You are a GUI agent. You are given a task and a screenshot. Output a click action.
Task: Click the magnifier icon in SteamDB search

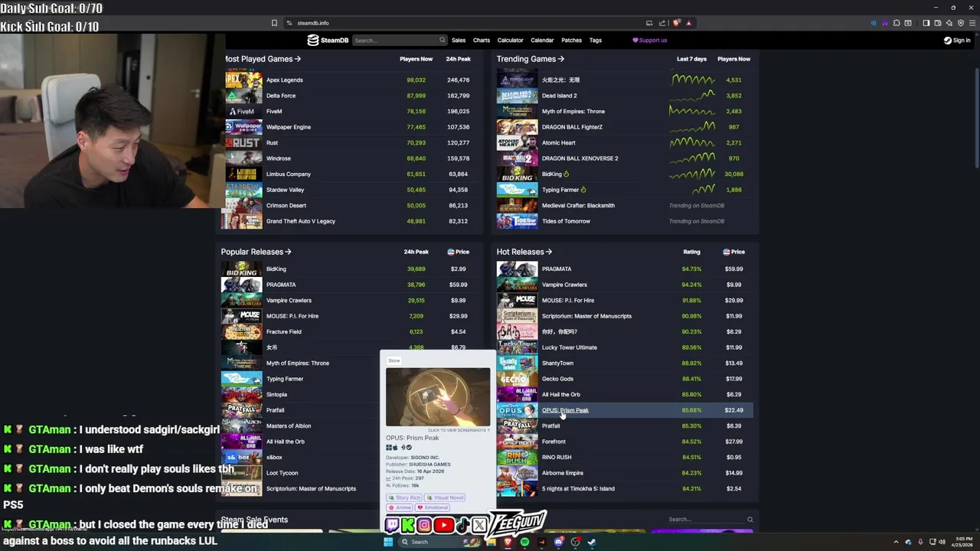click(x=442, y=40)
